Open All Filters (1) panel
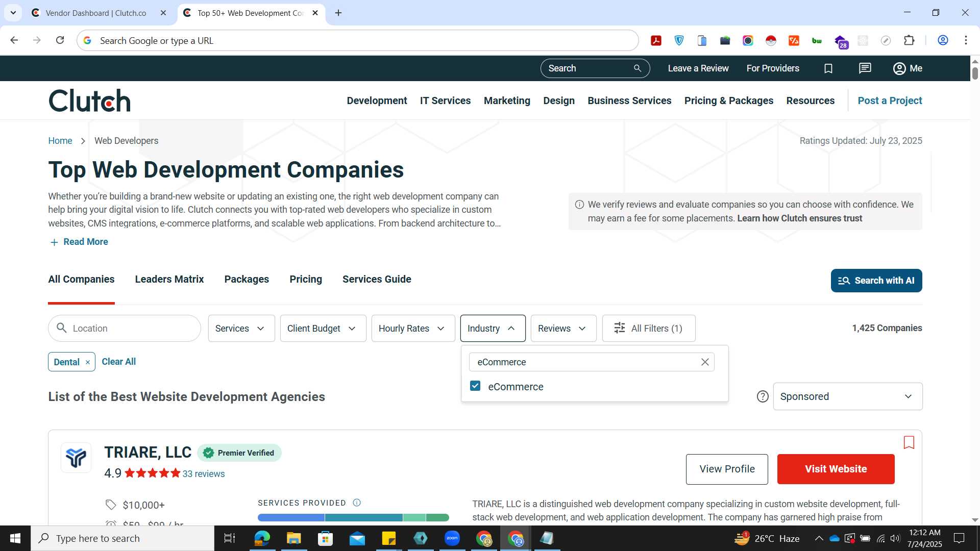Screen dimensions: 980x551 [x=649, y=329]
